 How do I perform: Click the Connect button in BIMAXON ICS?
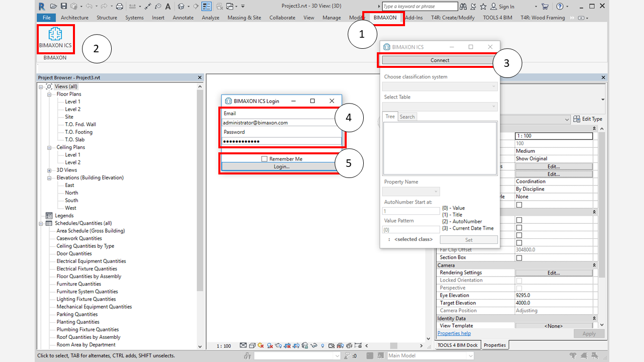pos(440,60)
